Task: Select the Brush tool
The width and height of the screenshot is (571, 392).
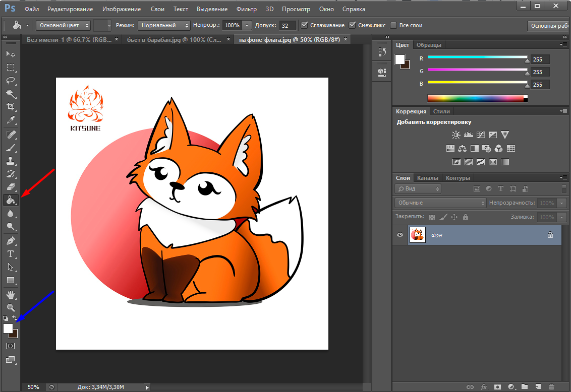Action: (11, 148)
